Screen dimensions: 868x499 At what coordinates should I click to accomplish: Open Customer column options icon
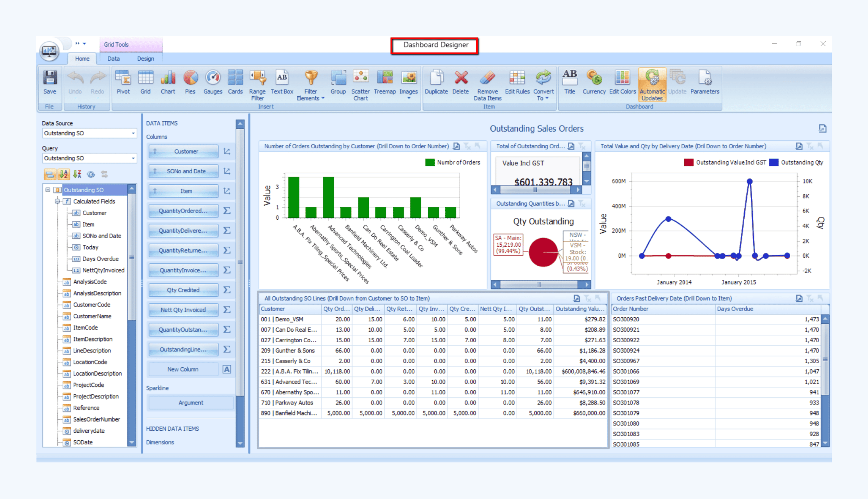point(227,151)
